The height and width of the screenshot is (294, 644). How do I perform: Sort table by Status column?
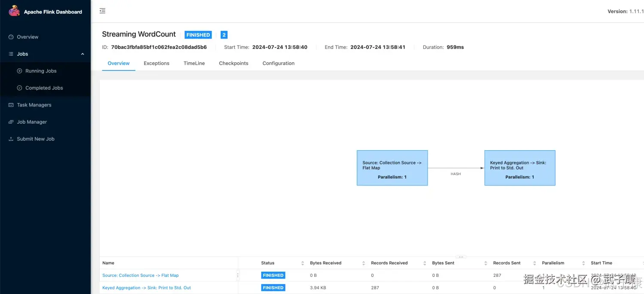click(x=303, y=263)
